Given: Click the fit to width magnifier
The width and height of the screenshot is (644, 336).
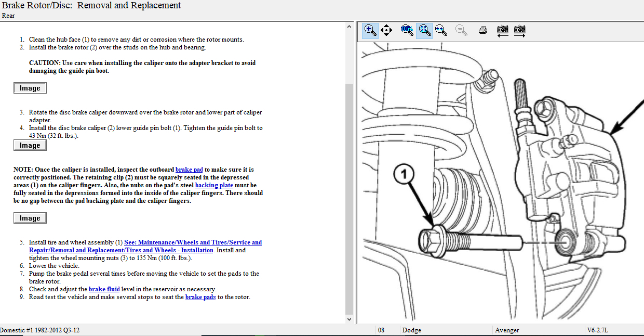Looking at the screenshot, I should pyautogui.click(x=441, y=30).
